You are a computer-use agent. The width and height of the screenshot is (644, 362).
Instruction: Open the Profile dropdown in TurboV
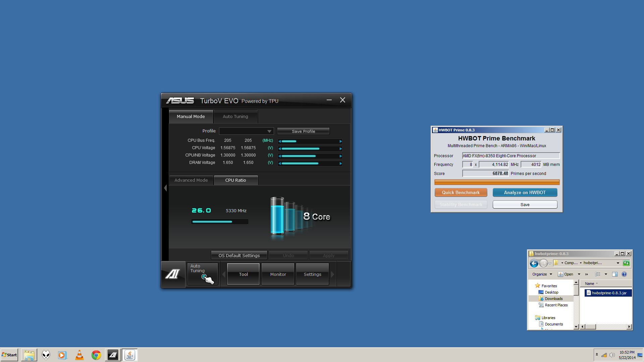click(247, 131)
